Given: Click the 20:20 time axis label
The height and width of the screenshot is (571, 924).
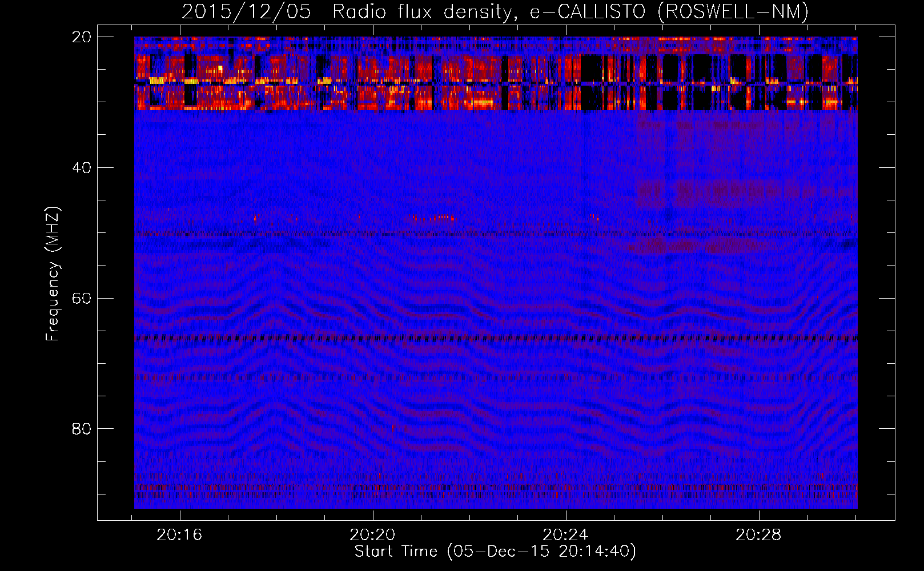Looking at the screenshot, I should tap(372, 535).
